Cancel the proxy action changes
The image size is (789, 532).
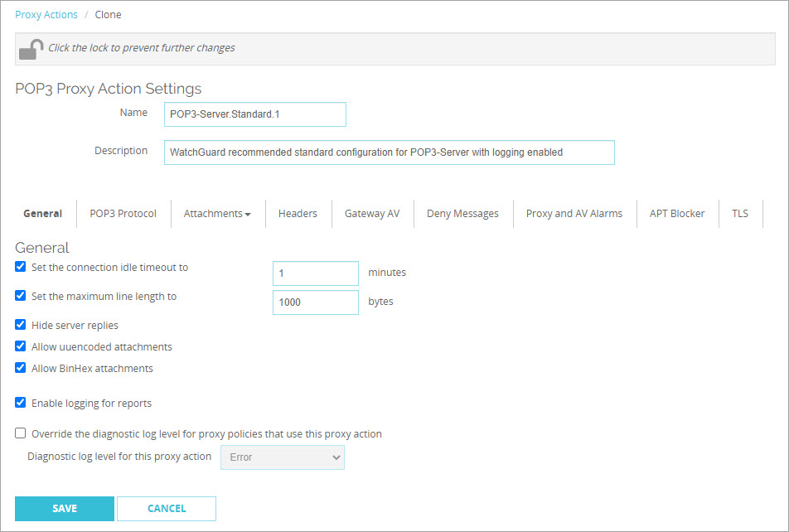click(166, 509)
